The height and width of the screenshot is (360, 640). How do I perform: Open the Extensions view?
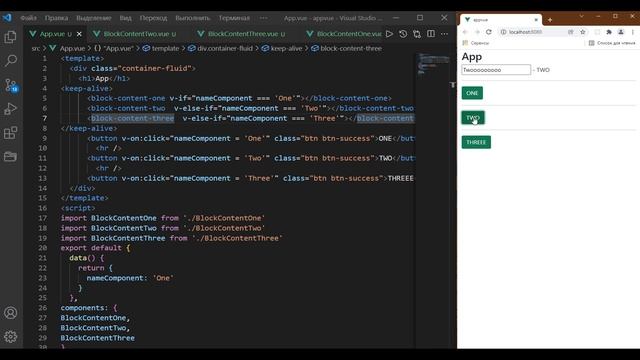coord(10,133)
